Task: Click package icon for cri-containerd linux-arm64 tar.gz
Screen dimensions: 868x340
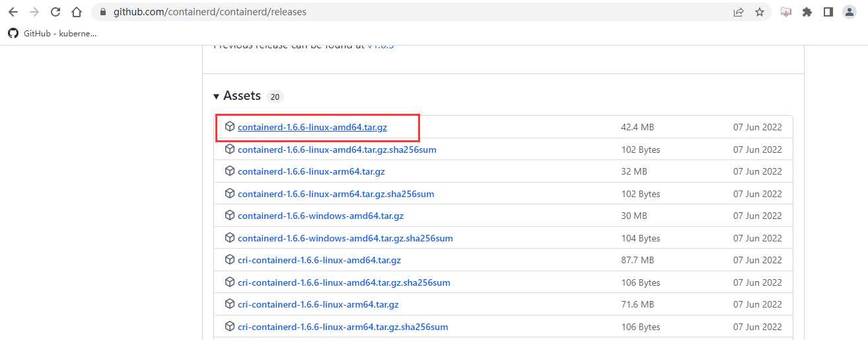Action: (229, 304)
